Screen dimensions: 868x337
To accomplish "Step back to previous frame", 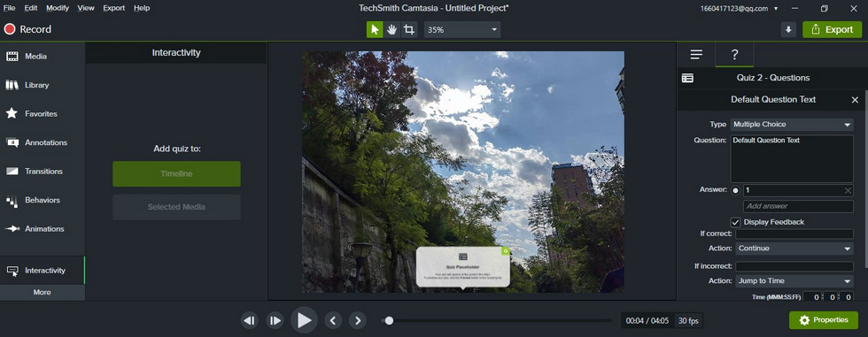I will [250, 320].
